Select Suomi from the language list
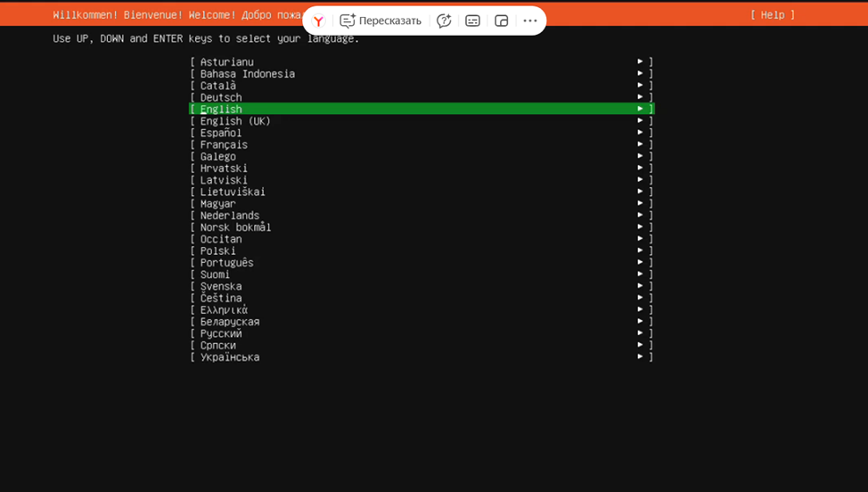 422,275
